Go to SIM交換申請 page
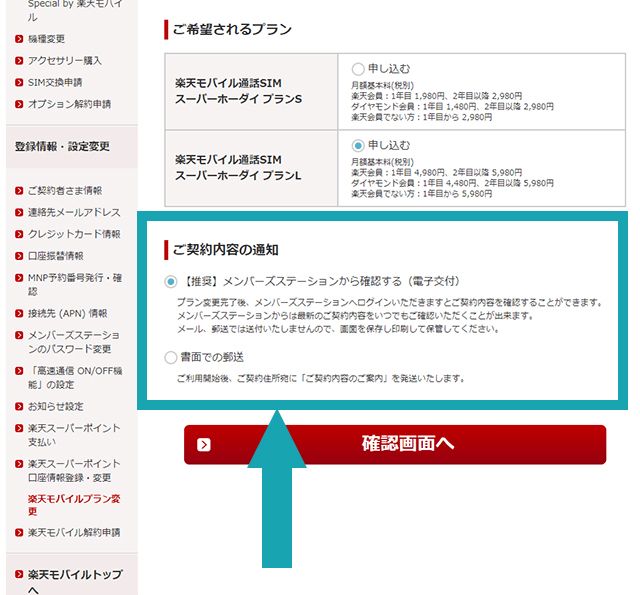640x595 pixels. pyautogui.click(x=55, y=82)
